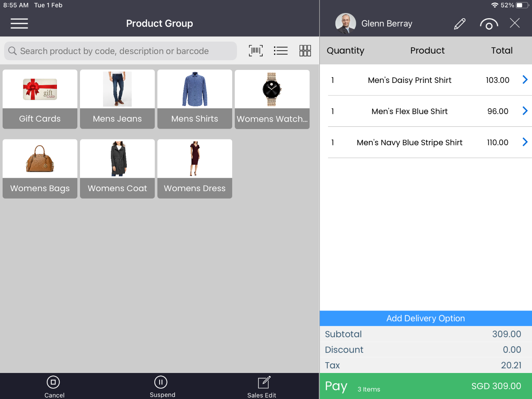Click Add Delivery Option

pos(425,318)
